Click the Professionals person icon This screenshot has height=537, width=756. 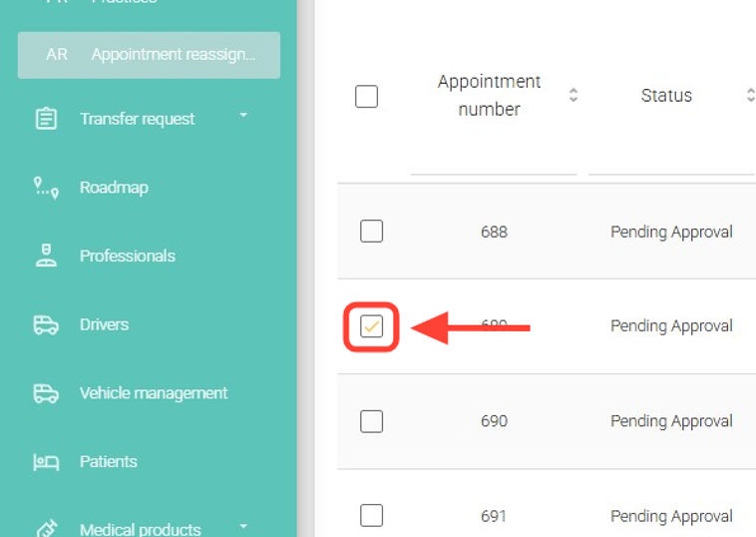(46, 256)
